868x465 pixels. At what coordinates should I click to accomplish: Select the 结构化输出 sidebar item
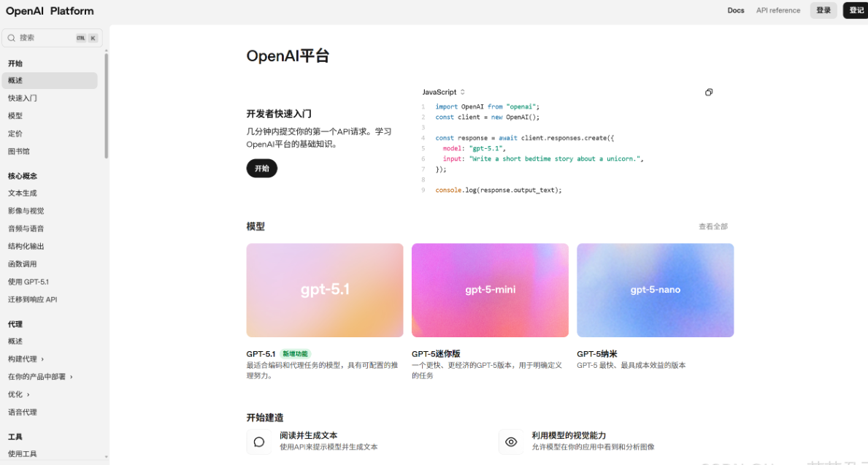[x=31, y=246]
